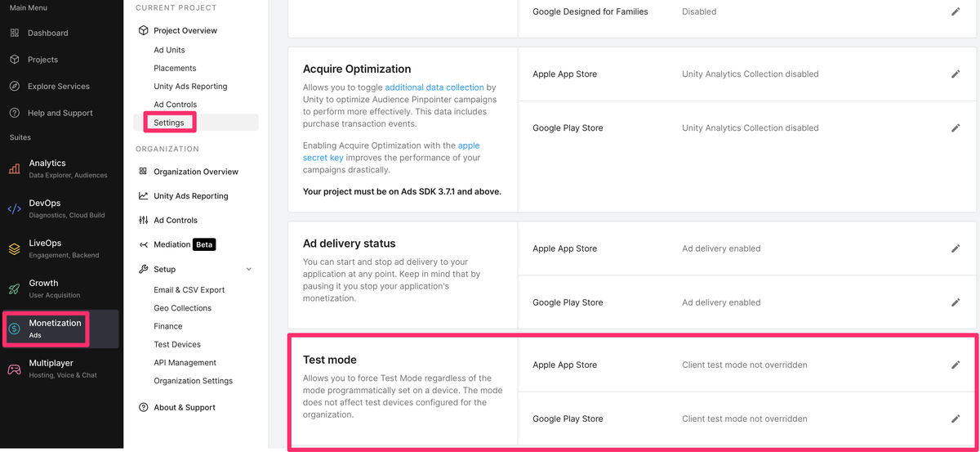Go to Help and Support

[x=60, y=113]
